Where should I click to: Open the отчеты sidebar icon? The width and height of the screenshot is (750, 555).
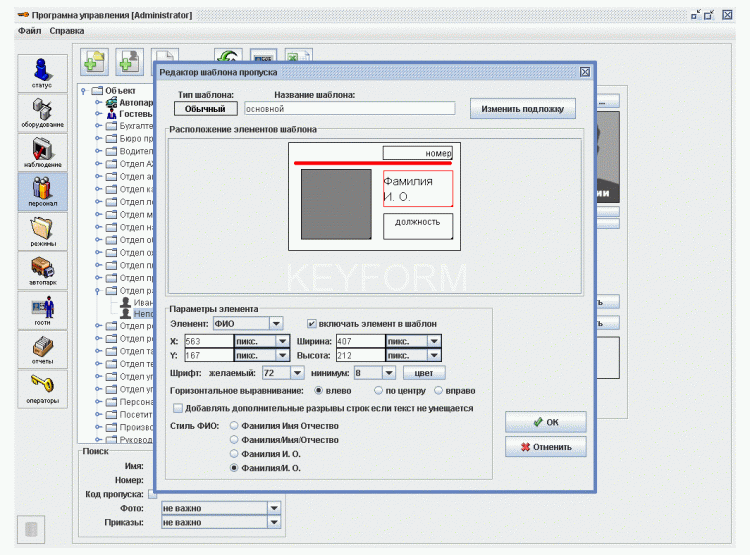42,349
